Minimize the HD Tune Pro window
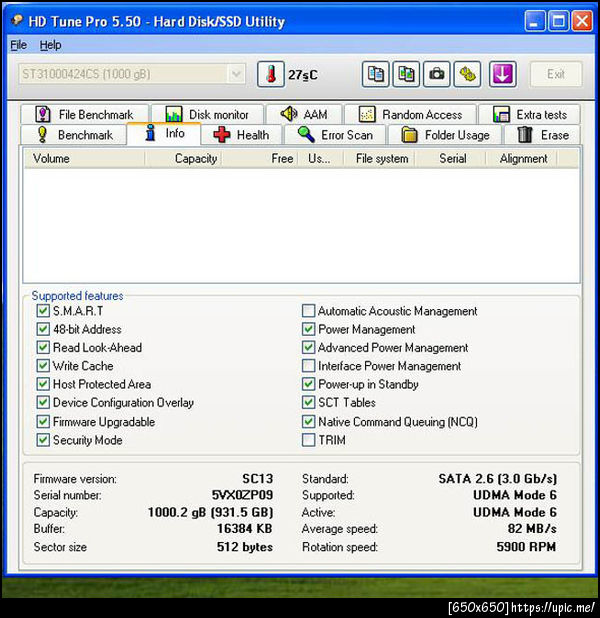The image size is (600, 618). 535,20
